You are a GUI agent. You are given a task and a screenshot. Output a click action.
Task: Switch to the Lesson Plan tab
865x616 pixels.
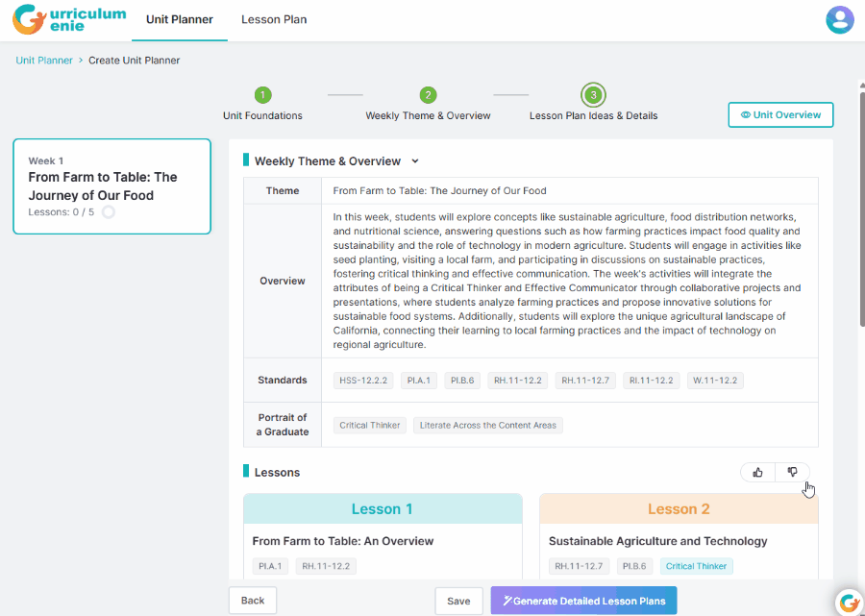pyautogui.click(x=274, y=20)
